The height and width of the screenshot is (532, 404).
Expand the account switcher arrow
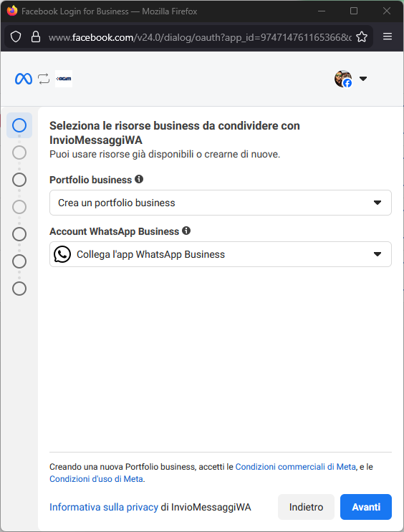363,79
